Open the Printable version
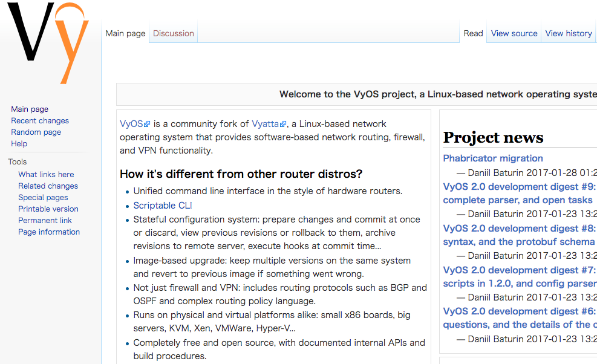 [x=48, y=209]
